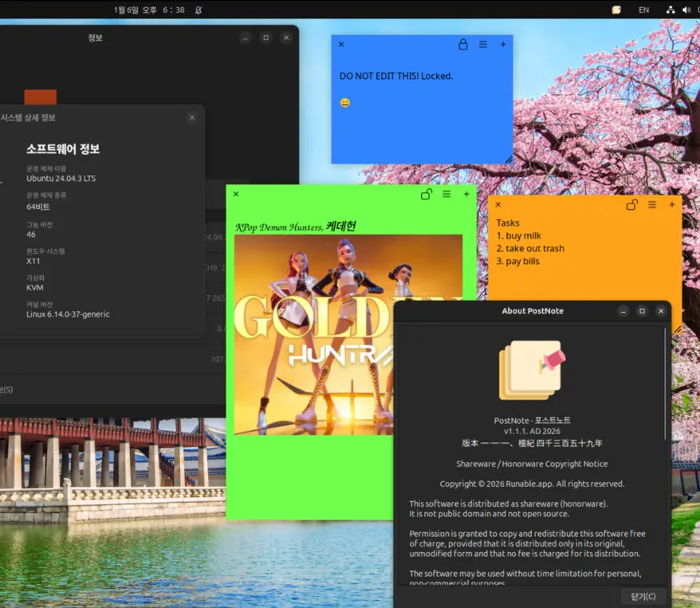Image resolution: width=700 pixels, height=608 pixels.
Task: Open the EN input source menu
Action: click(x=643, y=10)
